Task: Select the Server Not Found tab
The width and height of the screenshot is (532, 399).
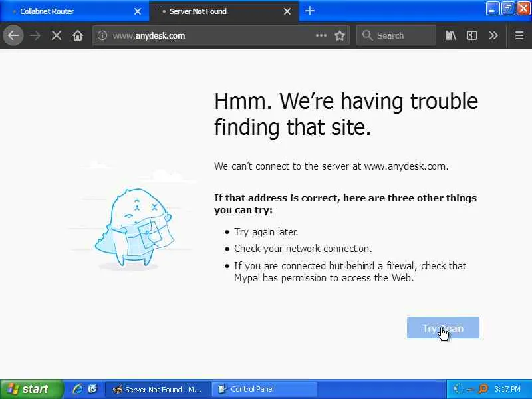Action: click(224, 11)
